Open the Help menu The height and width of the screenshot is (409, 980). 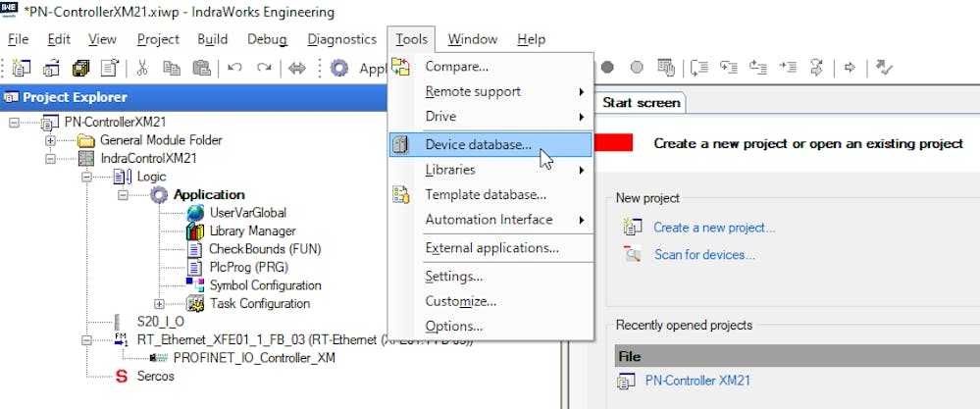point(532,39)
